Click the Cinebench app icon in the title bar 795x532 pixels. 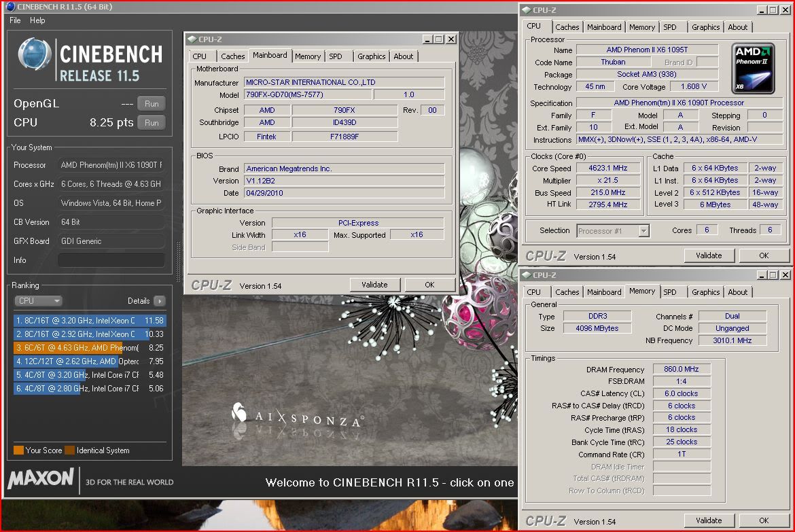click(x=11, y=7)
